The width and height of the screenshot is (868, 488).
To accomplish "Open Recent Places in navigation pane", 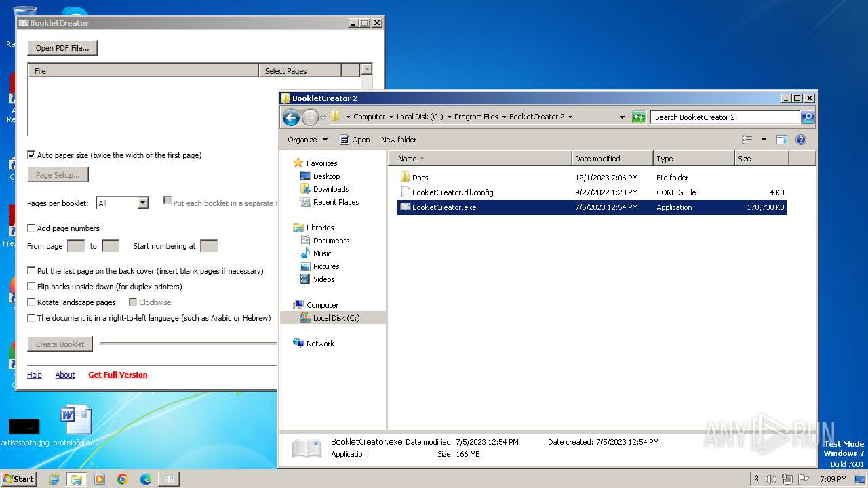I will [x=336, y=202].
